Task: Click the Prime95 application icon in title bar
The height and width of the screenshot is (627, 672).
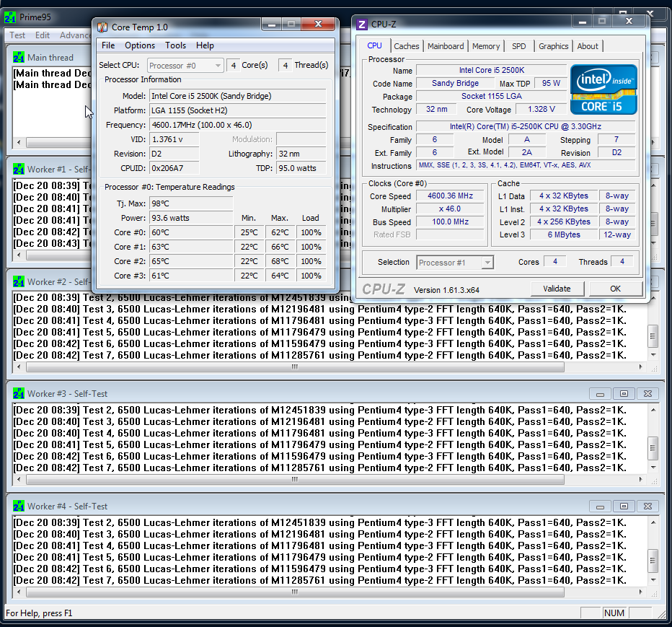Action: click(10, 17)
